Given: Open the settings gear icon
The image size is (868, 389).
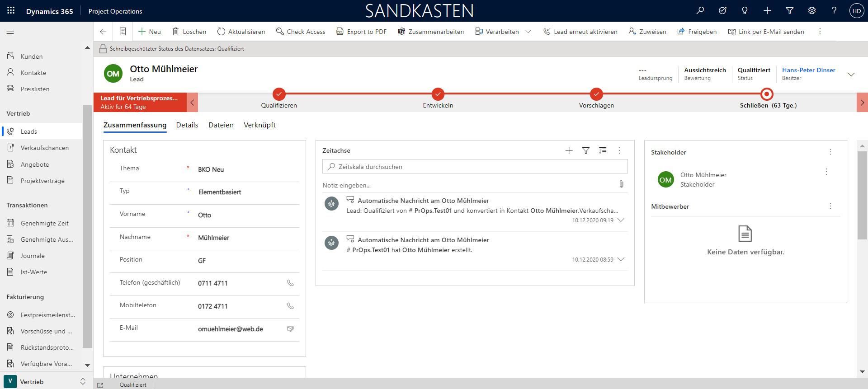Looking at the screenshot, I should pyautogui.click(x=812, y=10).
